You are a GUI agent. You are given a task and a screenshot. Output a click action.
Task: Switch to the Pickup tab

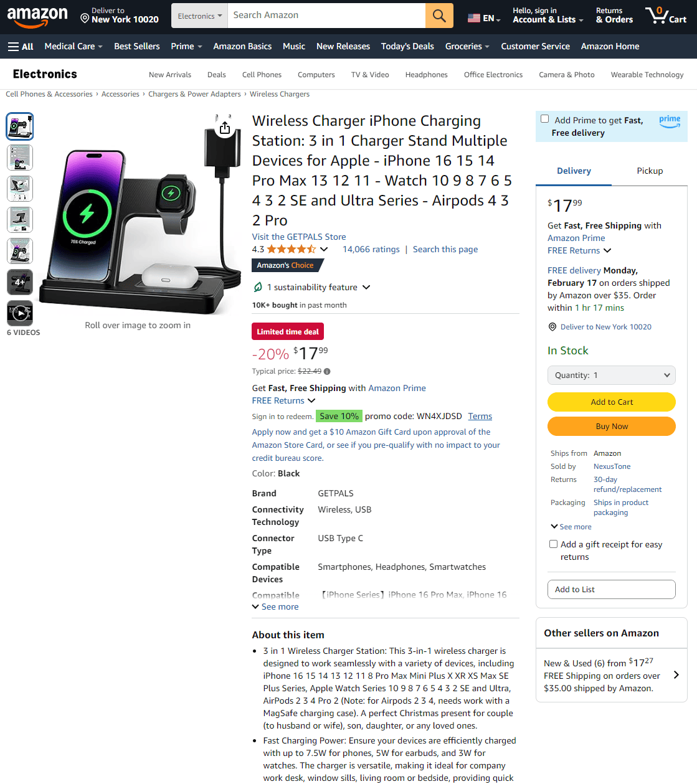650,171
